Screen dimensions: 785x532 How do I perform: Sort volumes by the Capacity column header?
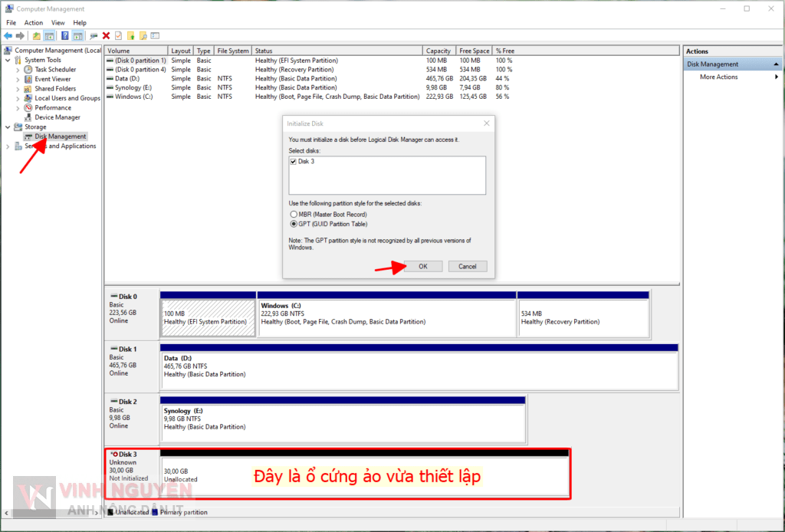click(438, 51)
